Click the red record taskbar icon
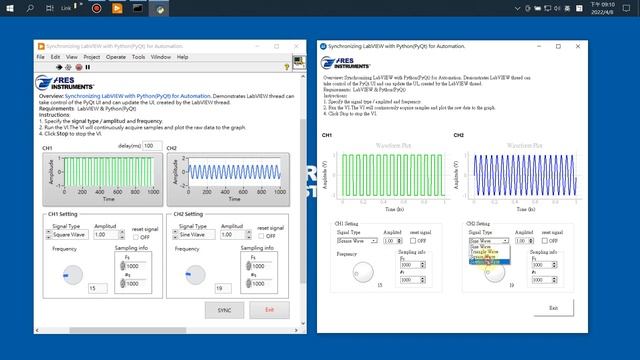640x360 pixels. pos(97,8)
